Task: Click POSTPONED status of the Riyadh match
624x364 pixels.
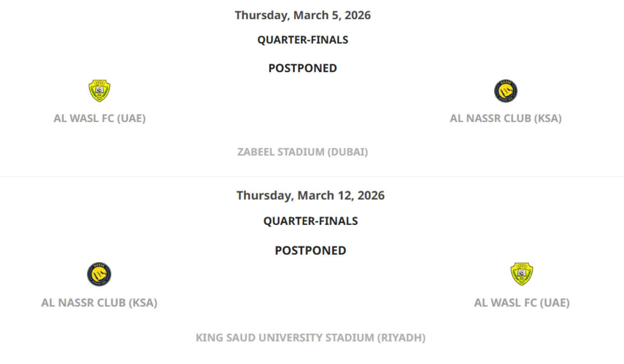Action: point(310,250)
